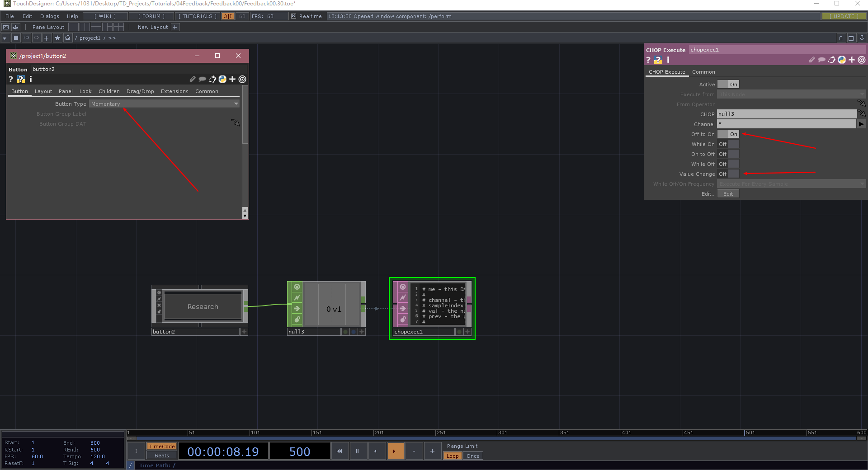Open the Dialogs menu

pyautogui.click(x=49, y=16)
